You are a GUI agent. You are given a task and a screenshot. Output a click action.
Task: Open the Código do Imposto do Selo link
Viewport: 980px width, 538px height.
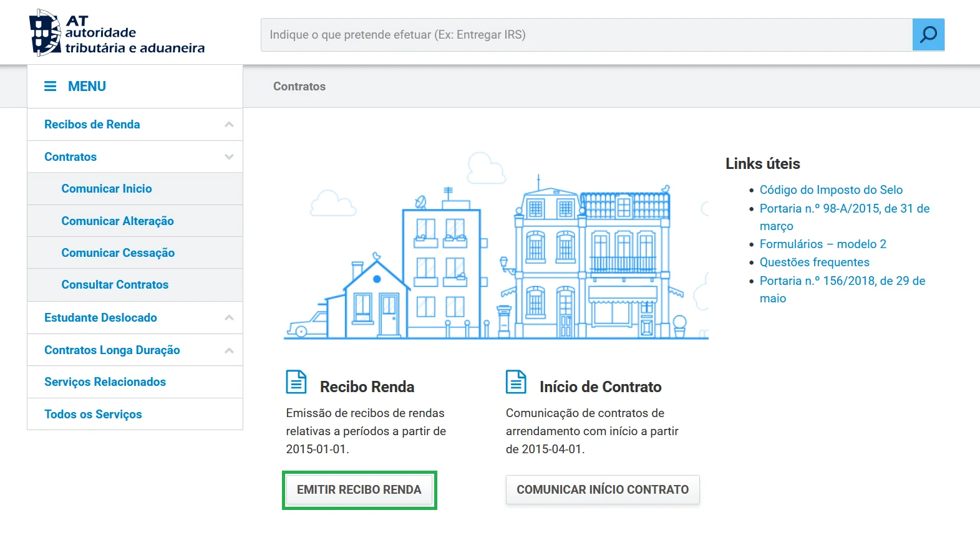click(x=831, y=190)
